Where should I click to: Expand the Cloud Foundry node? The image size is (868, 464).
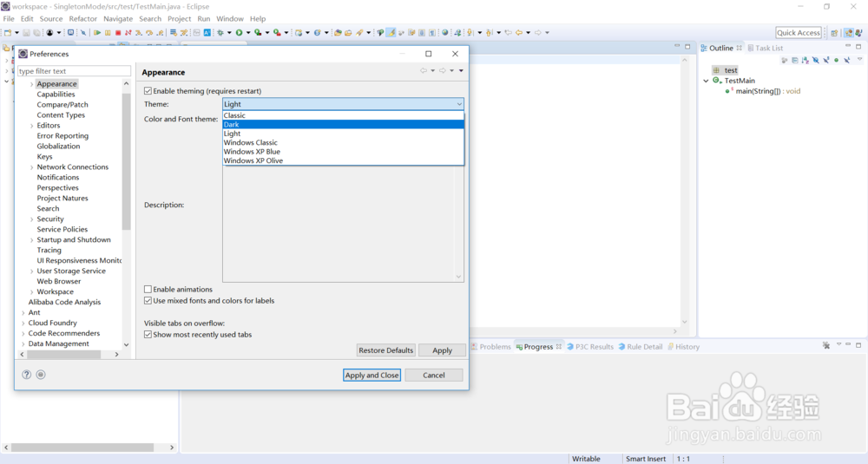[x=23, y=323]
